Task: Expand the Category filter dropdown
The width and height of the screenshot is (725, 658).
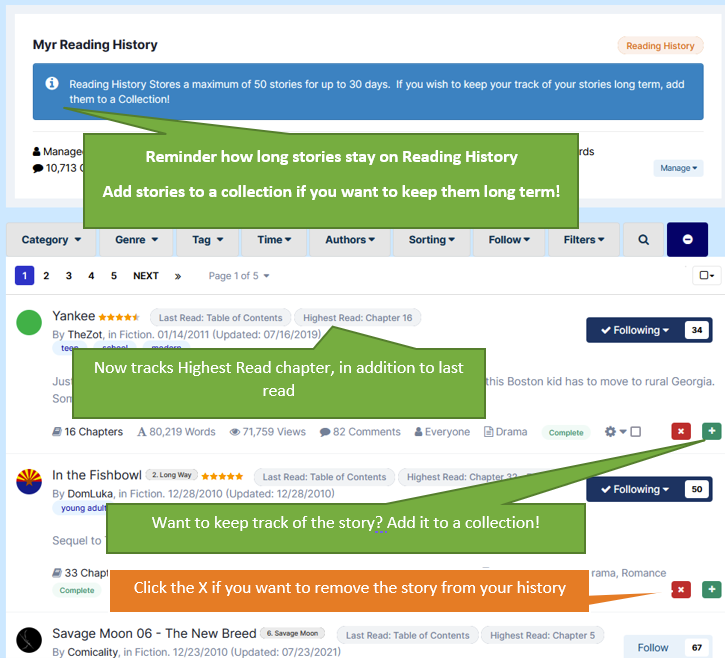Action: tap(51, 240)
